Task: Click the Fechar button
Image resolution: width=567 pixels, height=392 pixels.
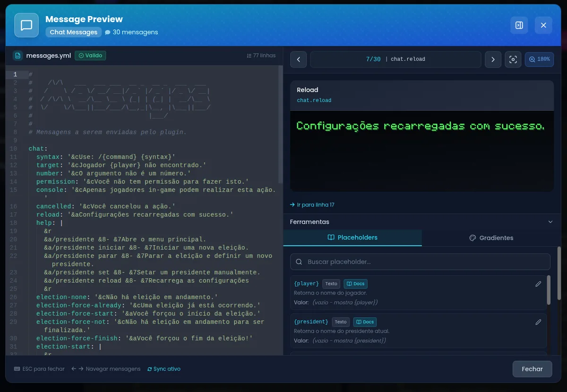Action: tap(532, 369)
